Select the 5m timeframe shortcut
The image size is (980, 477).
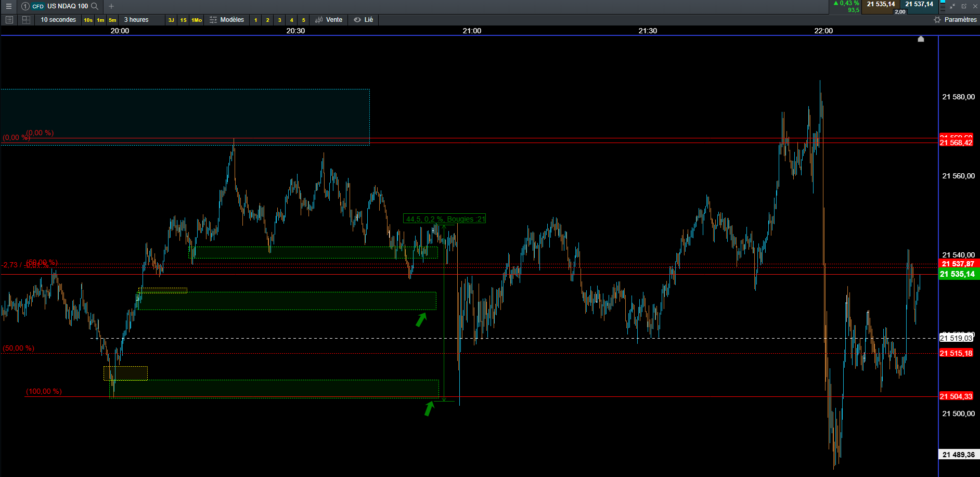(x=112, y=20)
